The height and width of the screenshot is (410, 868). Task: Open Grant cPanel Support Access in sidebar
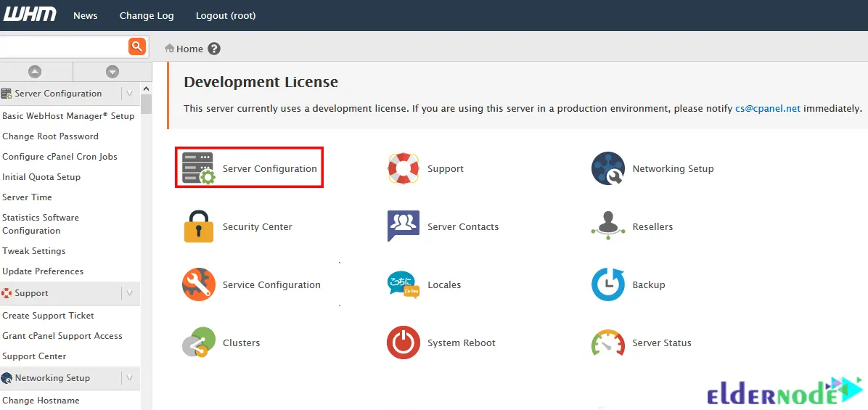pos(62,336)
